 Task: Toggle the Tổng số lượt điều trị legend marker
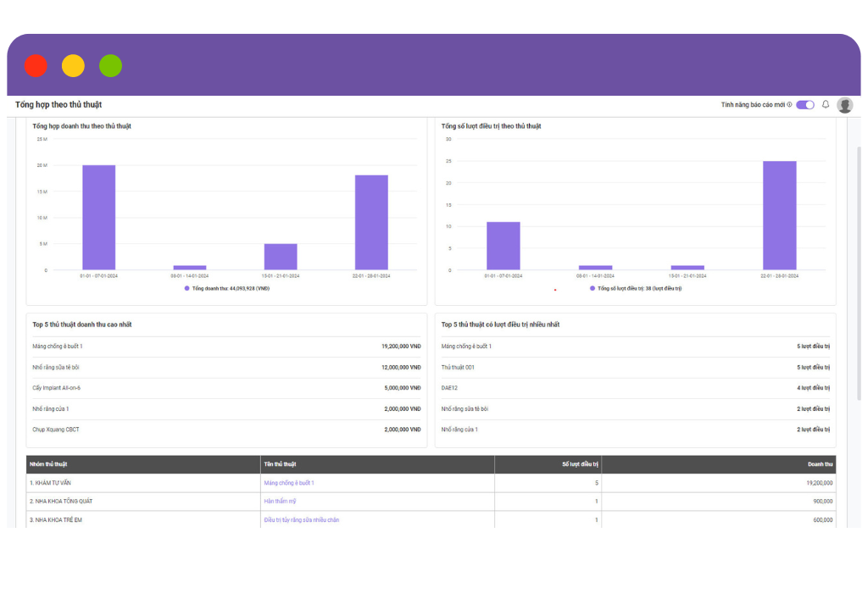(x=593, y=288)
